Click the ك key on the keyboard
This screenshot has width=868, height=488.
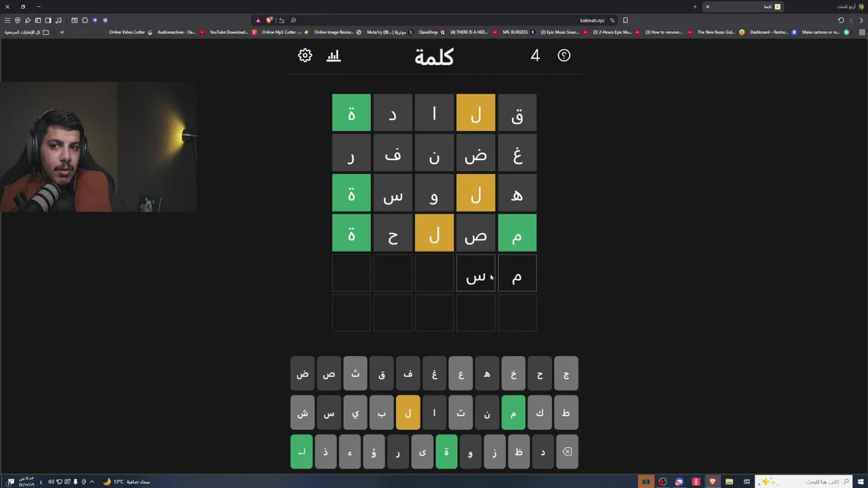(x=540, y=413)
